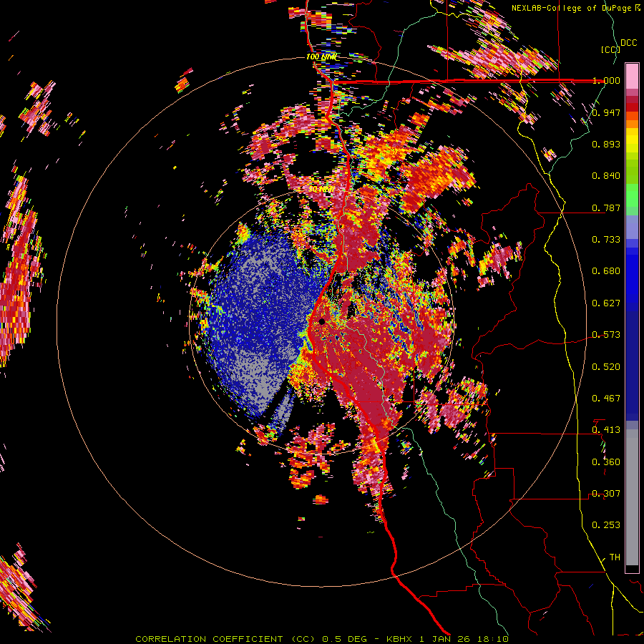Select the 0.893 scale value
The width and height of the screenshot is (644, 644).
pyautogui.click(x=606, y=144)
